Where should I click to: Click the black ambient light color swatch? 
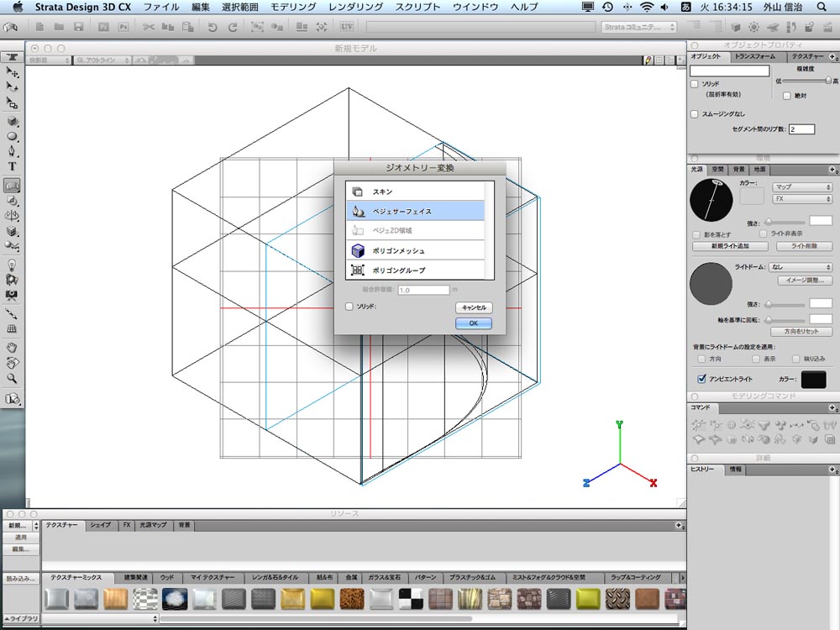click(x=813, y=379)
